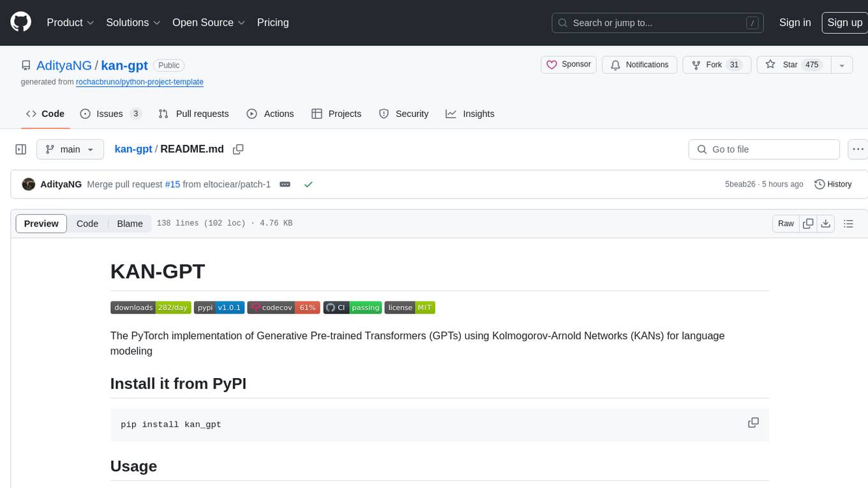
Task: Click the pypi v1.0.1 badge
Action: pyautogui.click(x=219, y=307)
